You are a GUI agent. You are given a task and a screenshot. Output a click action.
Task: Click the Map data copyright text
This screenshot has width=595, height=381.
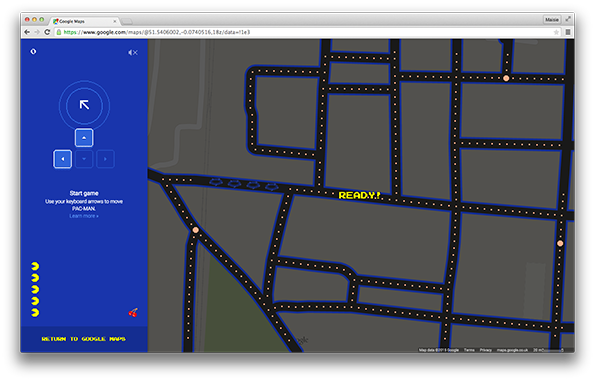[x=439, y=350]
